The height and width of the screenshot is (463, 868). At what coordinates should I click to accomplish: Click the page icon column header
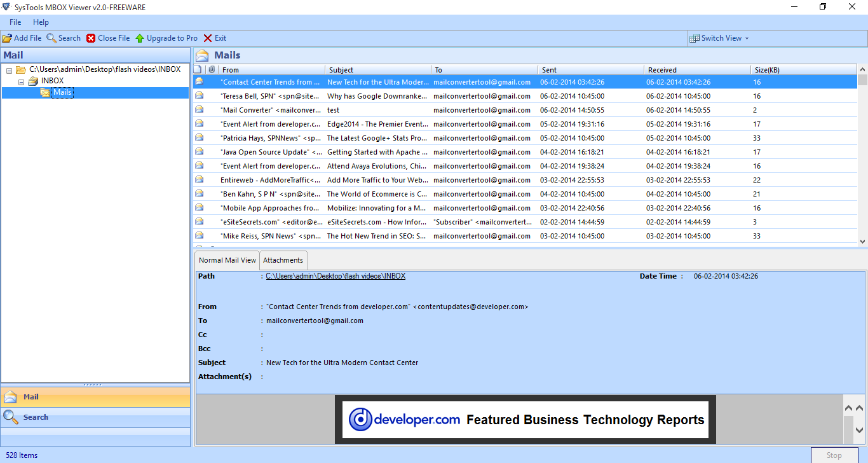coord(198,70)
